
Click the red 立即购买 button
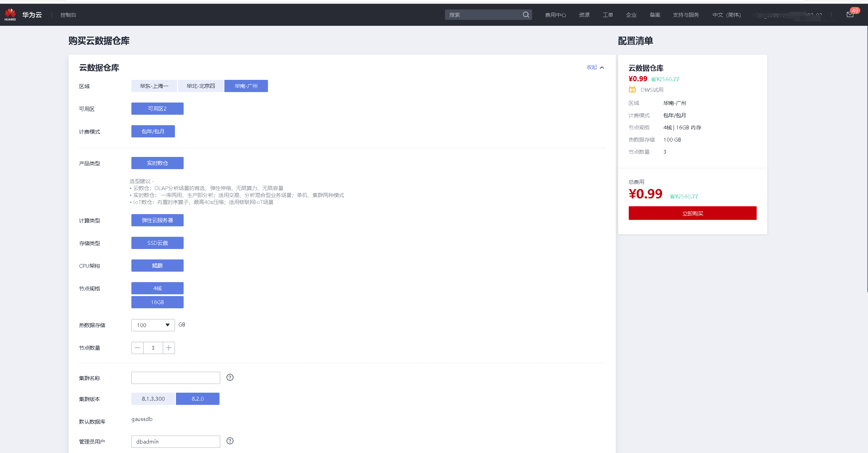(692, 213)
